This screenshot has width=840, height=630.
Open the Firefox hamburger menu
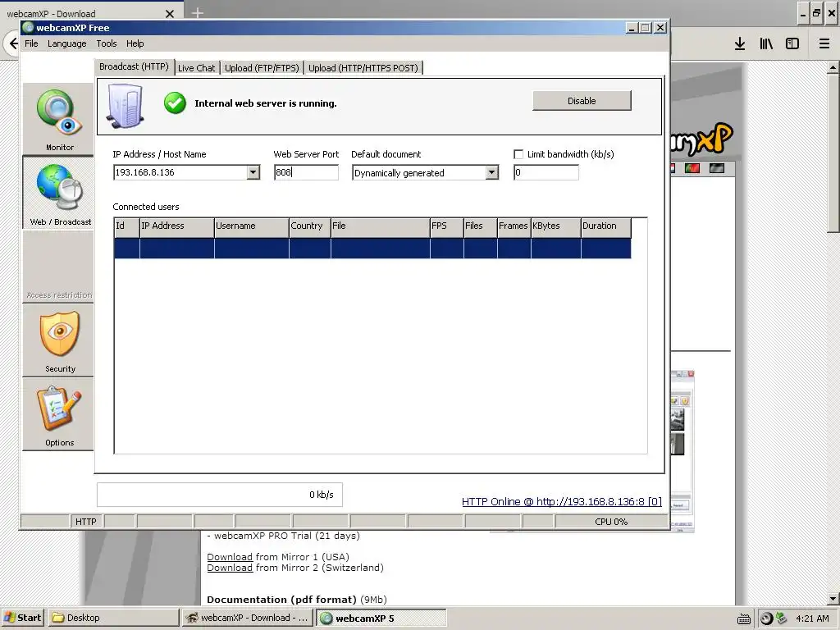pos(824,44)
